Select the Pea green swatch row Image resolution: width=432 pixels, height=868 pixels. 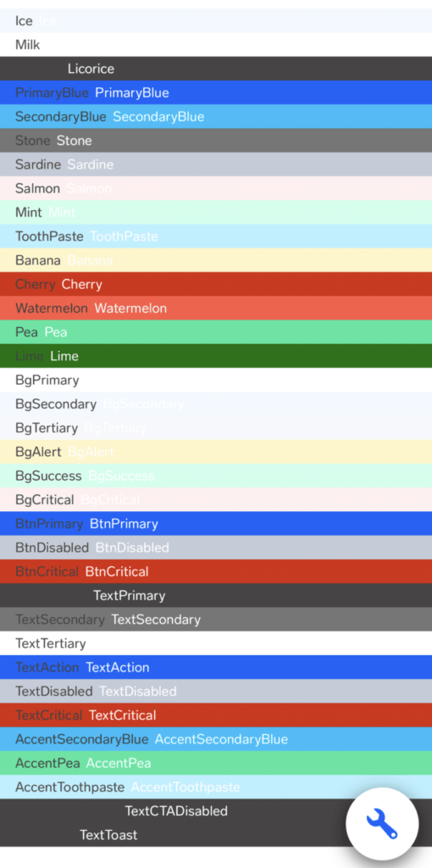(216, 332)
